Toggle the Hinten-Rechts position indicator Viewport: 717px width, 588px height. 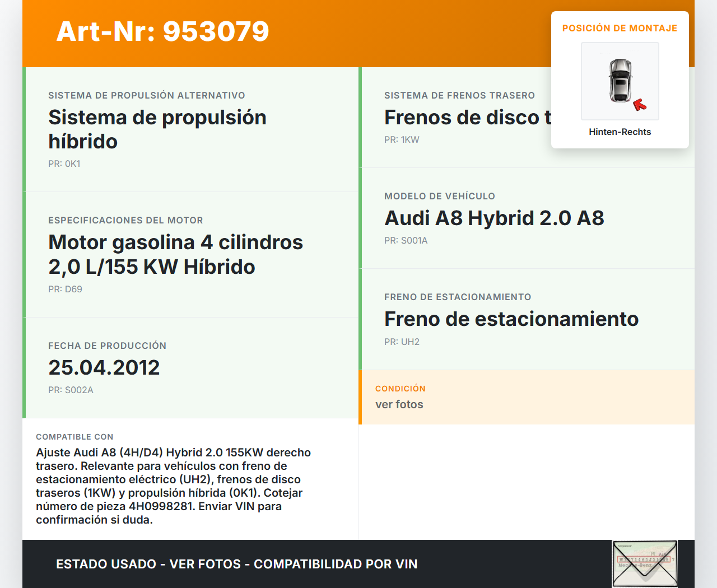pos(620,132)
